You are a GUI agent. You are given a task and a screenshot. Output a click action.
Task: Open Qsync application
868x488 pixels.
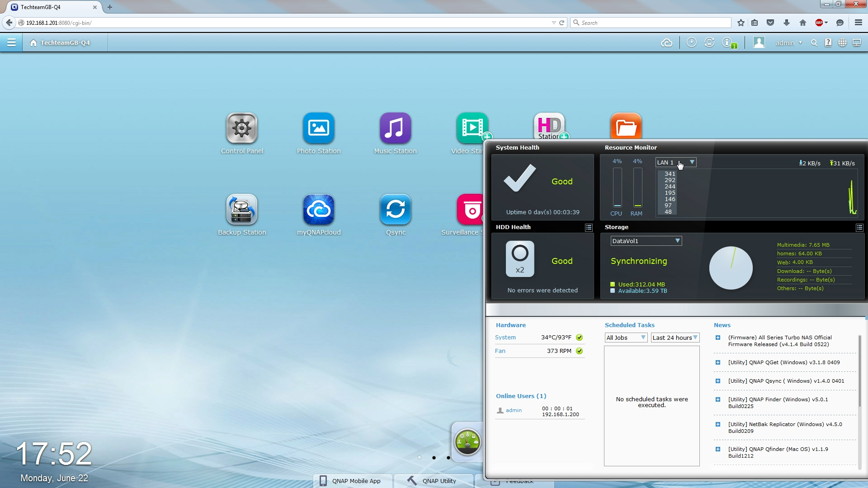tap(395, 210)
